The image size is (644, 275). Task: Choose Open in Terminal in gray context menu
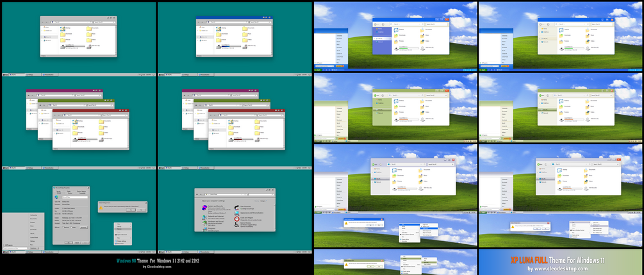pos(123,235)
